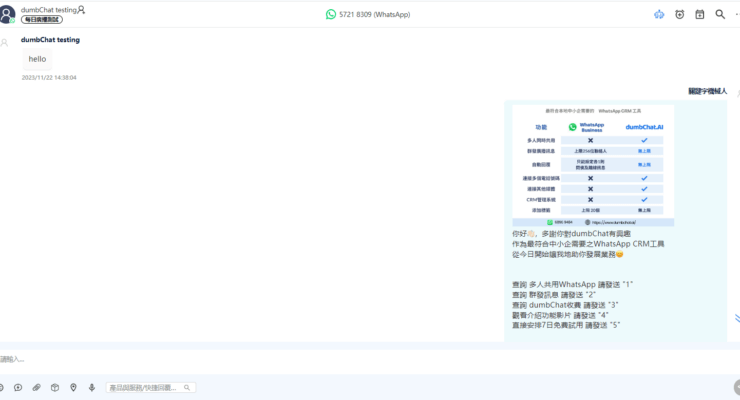Click the message line ending with "2"

pyautogui.click(x=554, y=295)
